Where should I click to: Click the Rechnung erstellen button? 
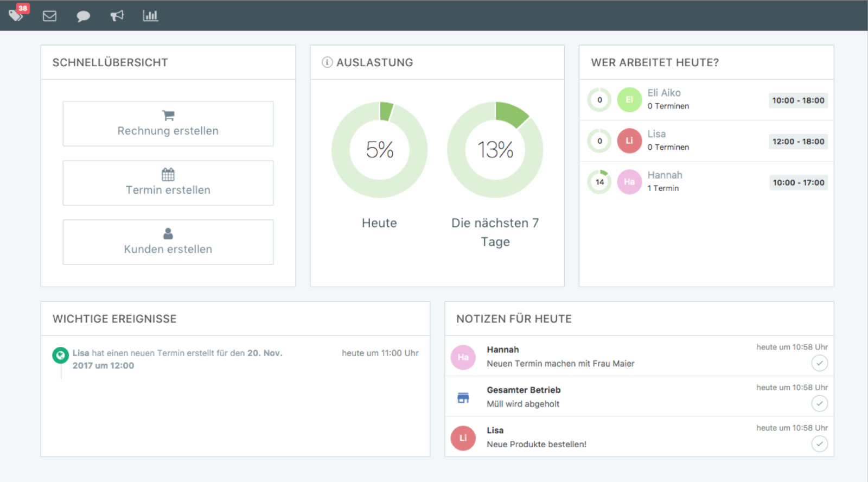168,124
